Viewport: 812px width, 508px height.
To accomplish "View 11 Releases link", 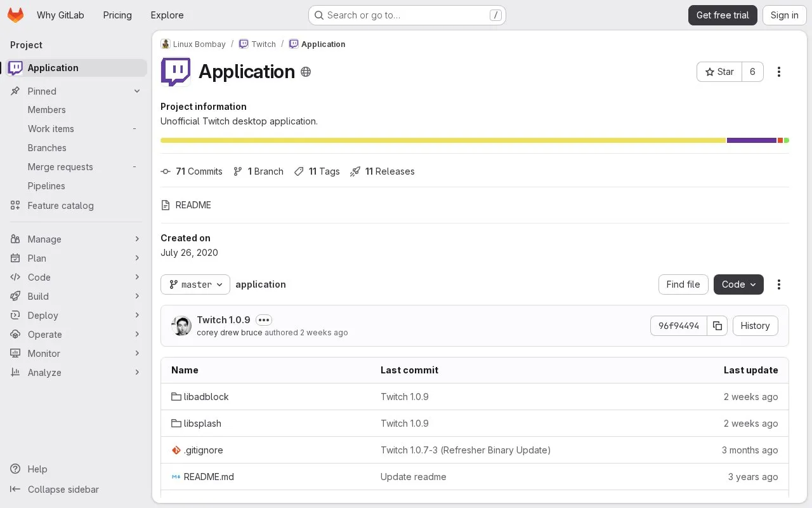I will (383, 171).
